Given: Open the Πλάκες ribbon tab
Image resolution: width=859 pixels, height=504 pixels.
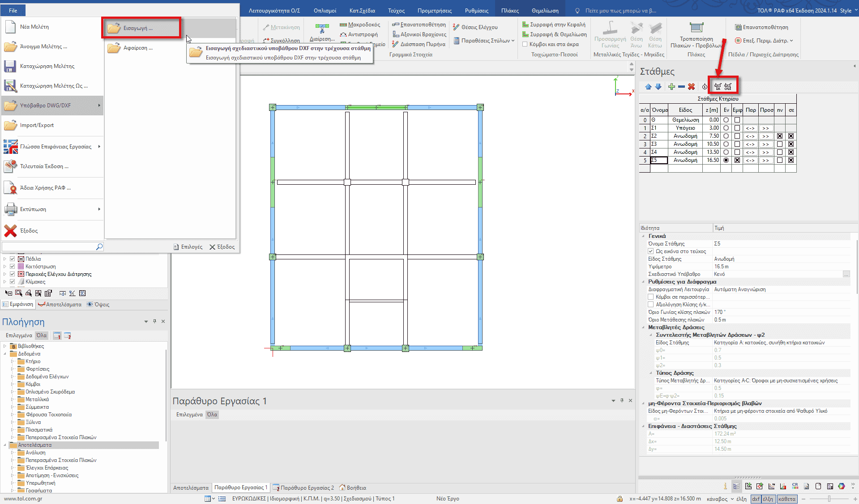Looking at the screenshot, I should point(510,10).
